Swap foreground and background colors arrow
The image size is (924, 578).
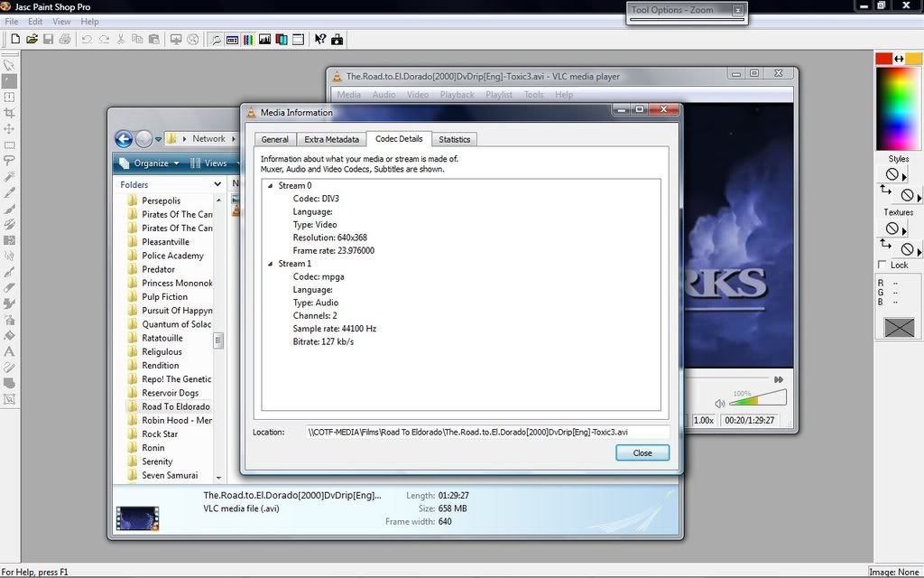click(x=899, y=59)
